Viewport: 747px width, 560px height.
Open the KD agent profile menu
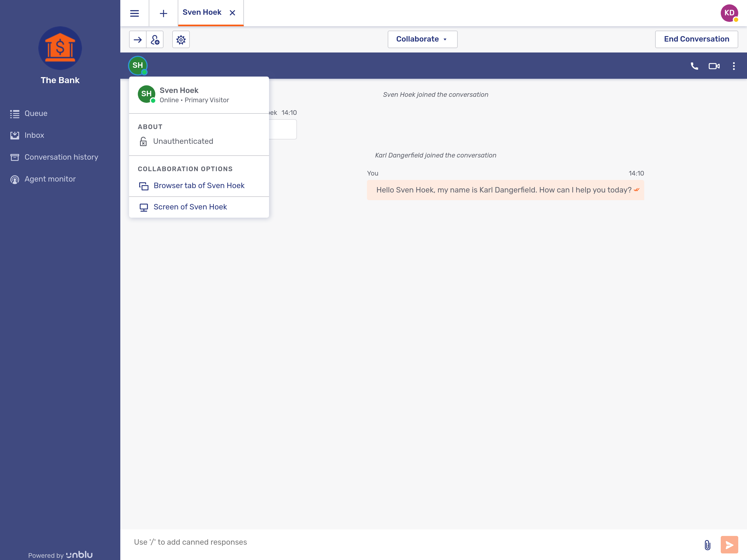(729, 13)
